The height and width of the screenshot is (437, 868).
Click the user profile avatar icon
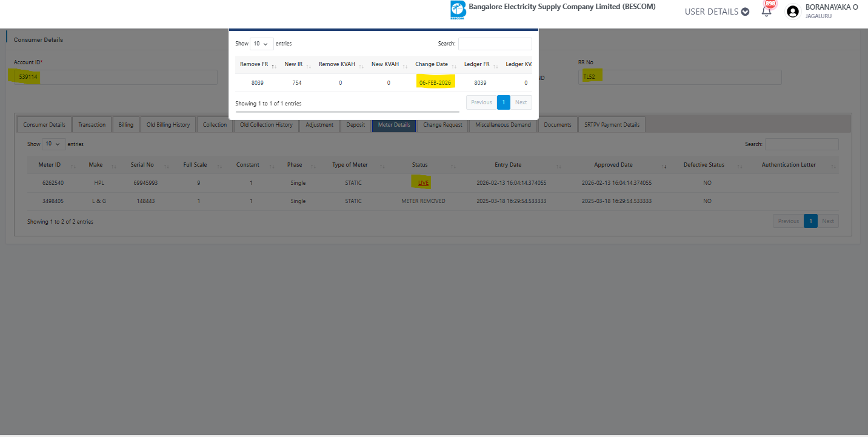coord(792,12)
